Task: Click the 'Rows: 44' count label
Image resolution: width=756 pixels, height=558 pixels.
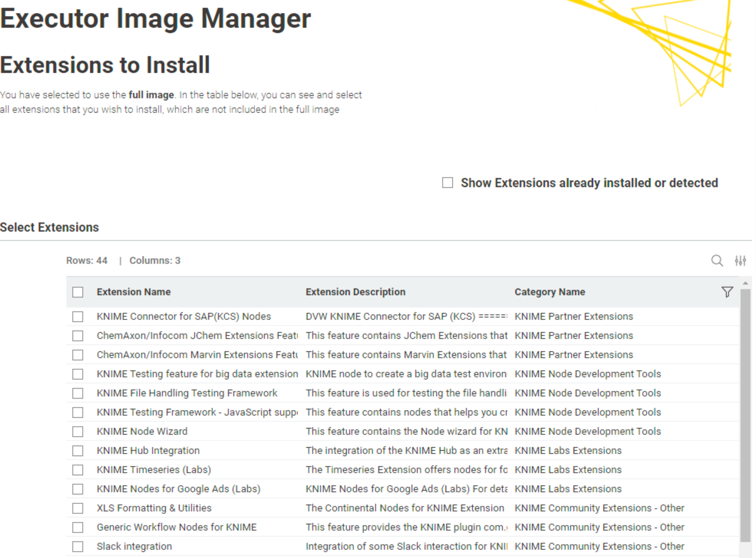Action: [x=87, y=261]
